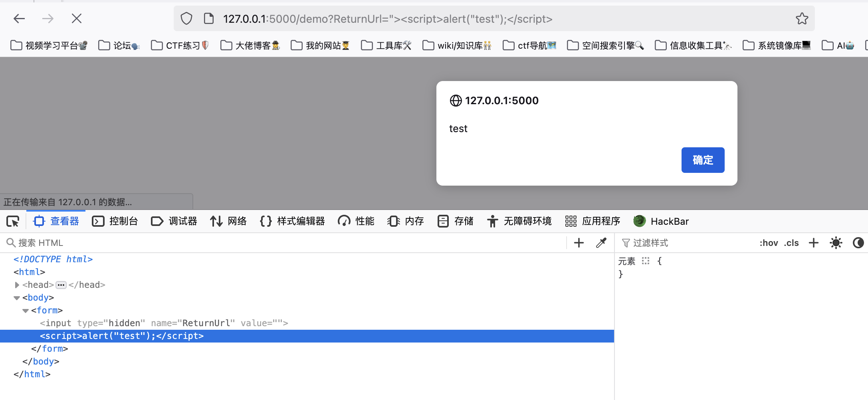The height and width of the screenshot is (400, 868).
Task: Go back using the back arrow
Action: point(19,18)
